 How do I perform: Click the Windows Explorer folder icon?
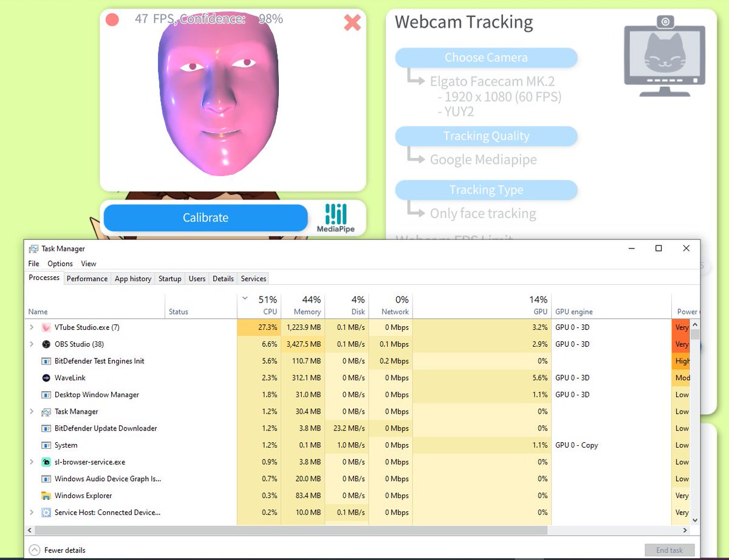(46, 496)
